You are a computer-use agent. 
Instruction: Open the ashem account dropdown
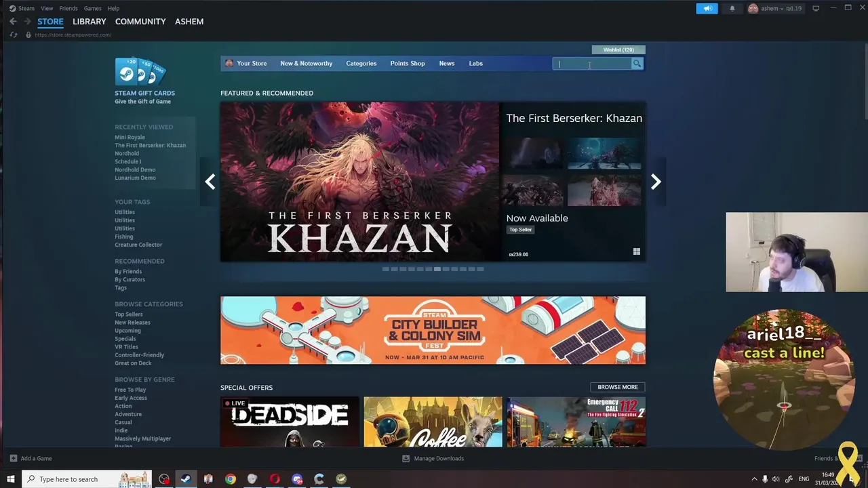click(775, 8)
